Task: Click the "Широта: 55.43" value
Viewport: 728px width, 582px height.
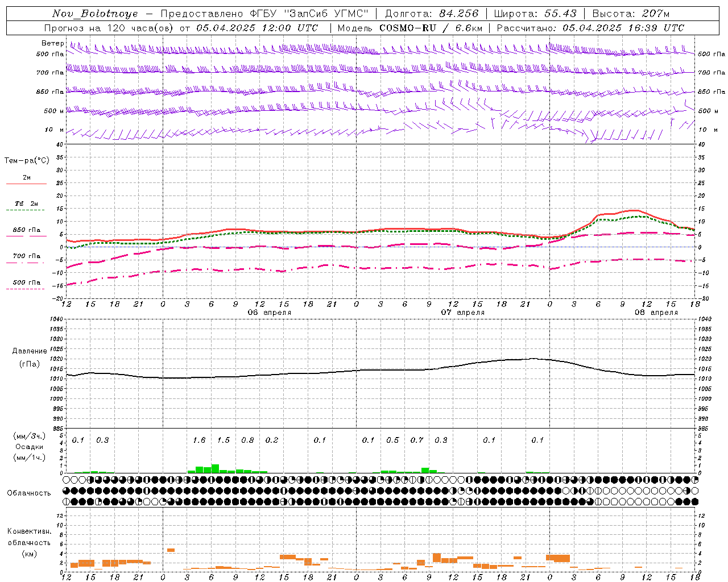Action: click(x=535, y=14)
